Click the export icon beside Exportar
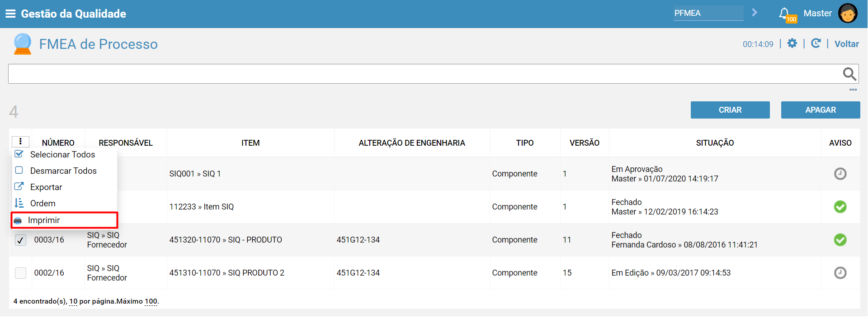The height and width of the screenshot is (319, 868). point(19,186)
